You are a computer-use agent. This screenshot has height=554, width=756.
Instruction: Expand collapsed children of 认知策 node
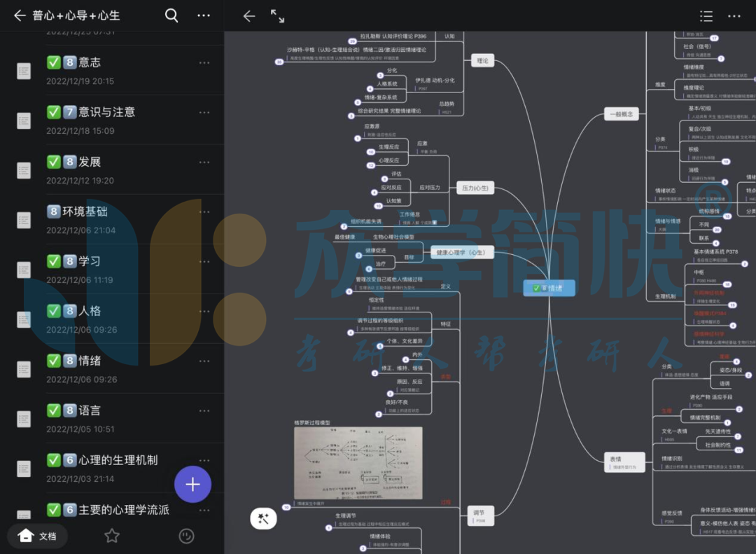378,206
